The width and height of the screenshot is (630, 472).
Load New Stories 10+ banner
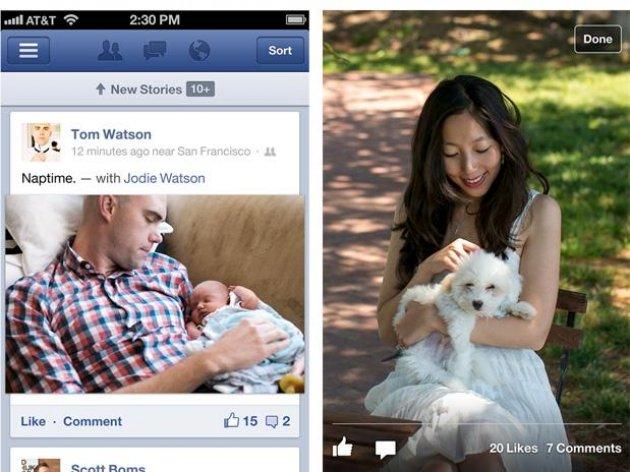[x=155, y=89]
